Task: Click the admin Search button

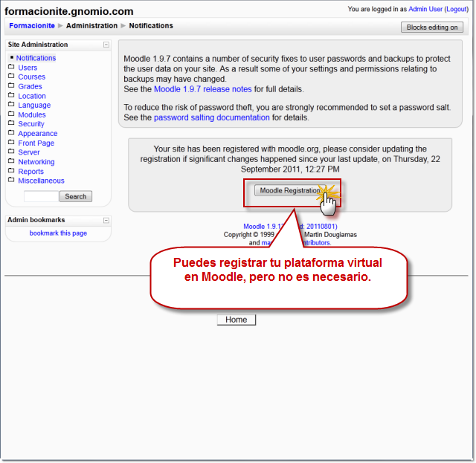Action: pyautogui.click(x=76, y=196)
